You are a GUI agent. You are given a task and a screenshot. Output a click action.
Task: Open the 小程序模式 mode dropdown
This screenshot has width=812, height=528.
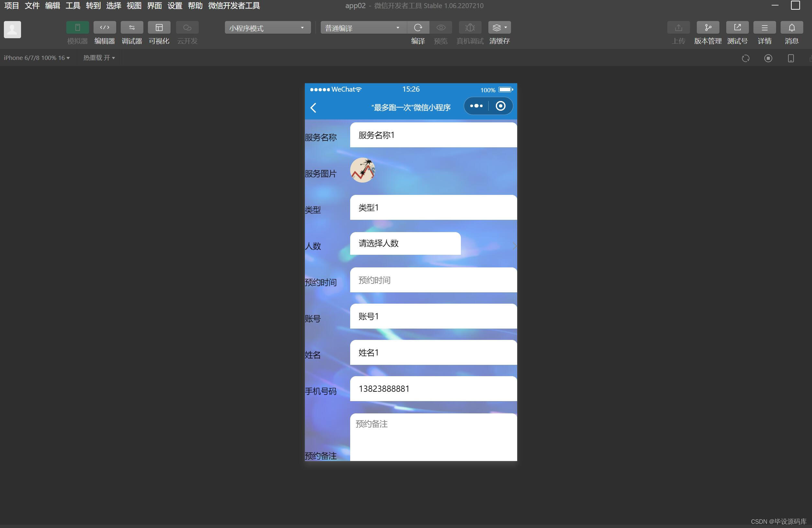coord(267,28)
